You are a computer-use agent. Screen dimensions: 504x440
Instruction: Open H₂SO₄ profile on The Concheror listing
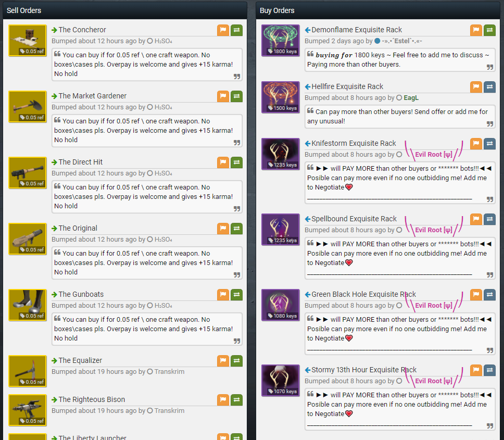click(x=163, y=41)
